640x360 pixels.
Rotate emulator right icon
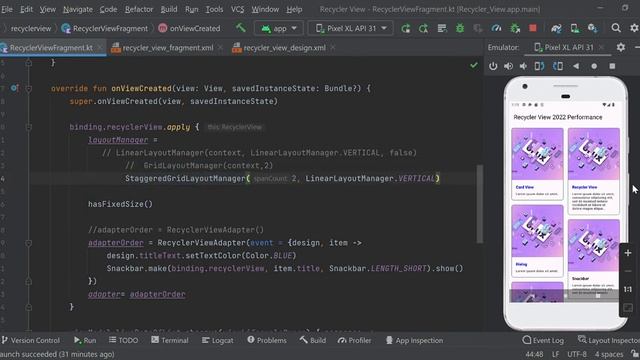(x=558, y=66)
